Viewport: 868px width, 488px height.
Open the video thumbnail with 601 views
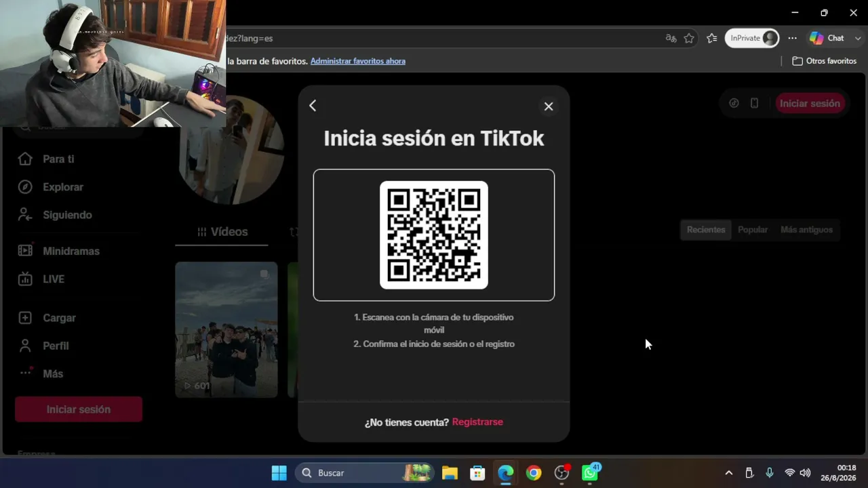pos(226,329)
